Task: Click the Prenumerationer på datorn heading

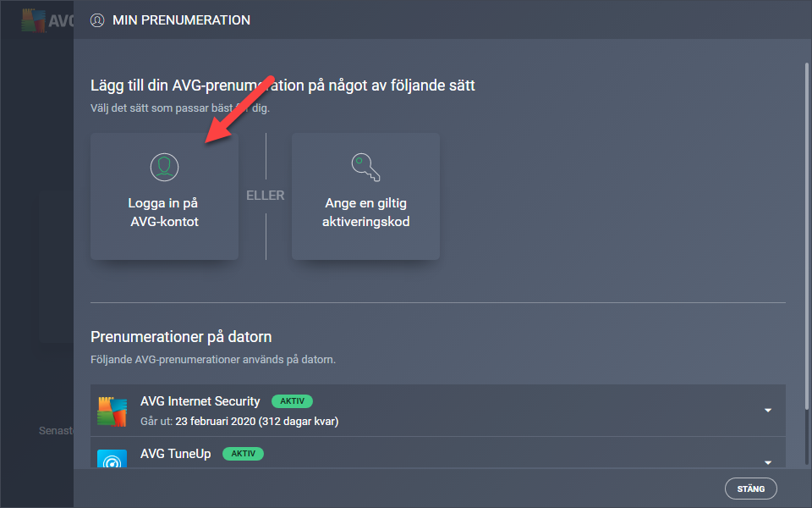Action: pyautogui.click(x=181, y=337)
